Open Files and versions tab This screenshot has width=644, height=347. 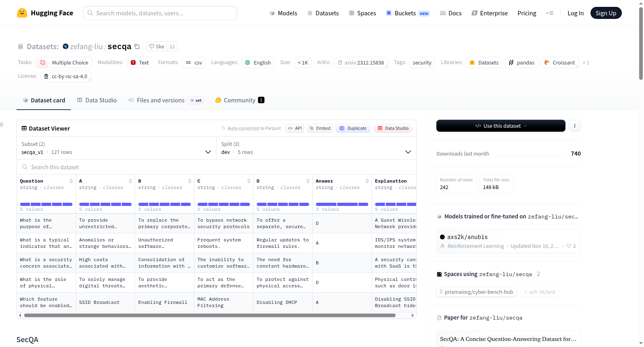coord(166,100)
